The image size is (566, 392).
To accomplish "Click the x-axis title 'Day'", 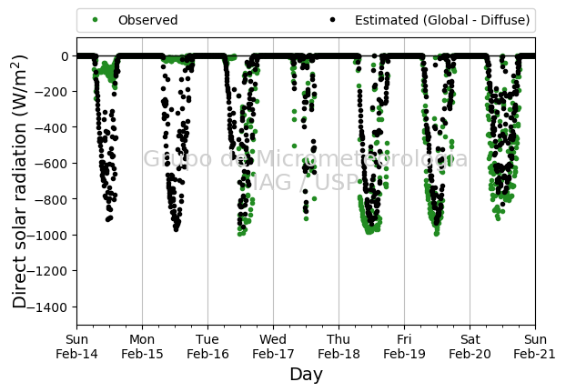I will [306, 375].
